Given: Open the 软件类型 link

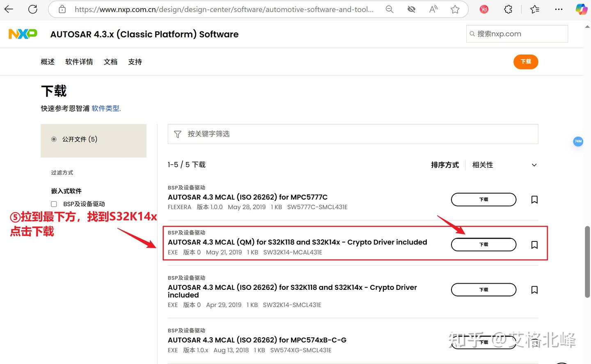Looking at the screenshot, I should pyautogui.click(x=104, y=108).
